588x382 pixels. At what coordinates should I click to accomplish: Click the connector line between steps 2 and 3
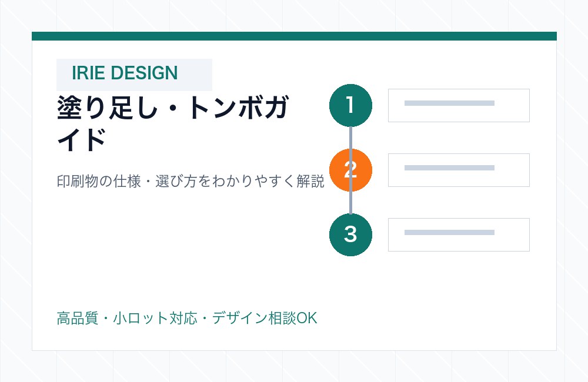350,202
